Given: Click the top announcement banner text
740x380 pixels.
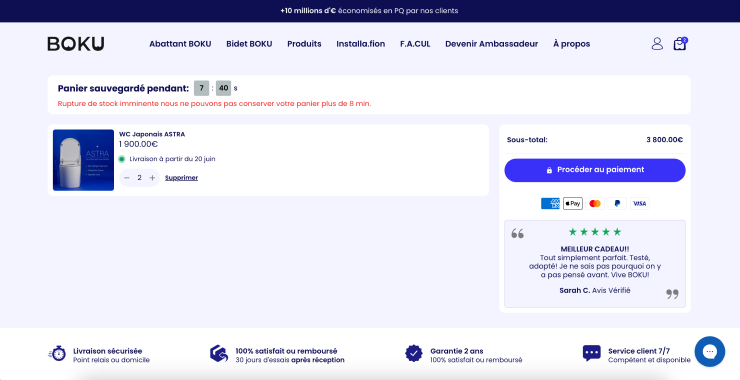Looking at the screenshot, I should click(370, 10).
